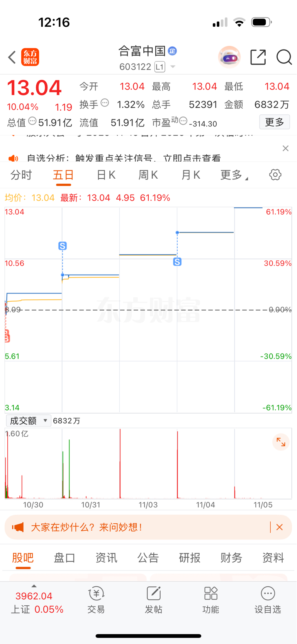297x644 pixels.
Task: Switch to the 日K tab
Action: pos(106,175)
